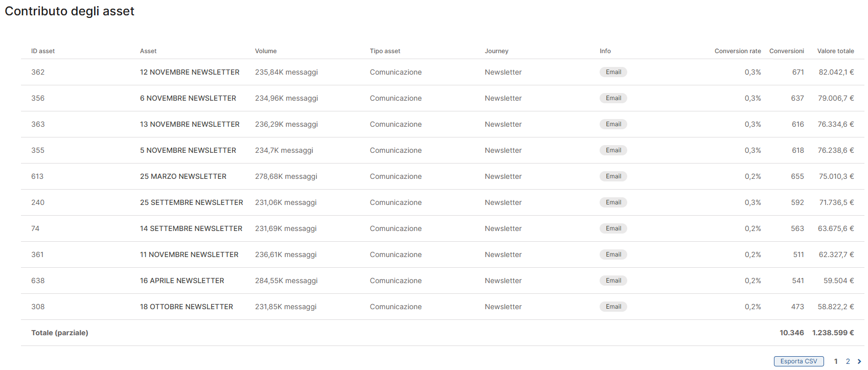Click total conversions 10.346
868x370 pixels.
pos(792,333)
